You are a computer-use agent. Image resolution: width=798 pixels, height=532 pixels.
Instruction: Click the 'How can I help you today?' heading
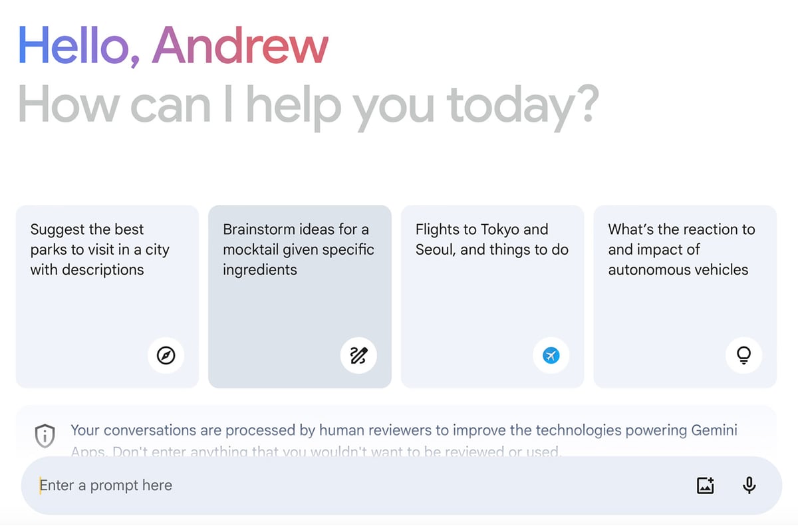click(x=308, y=104)
